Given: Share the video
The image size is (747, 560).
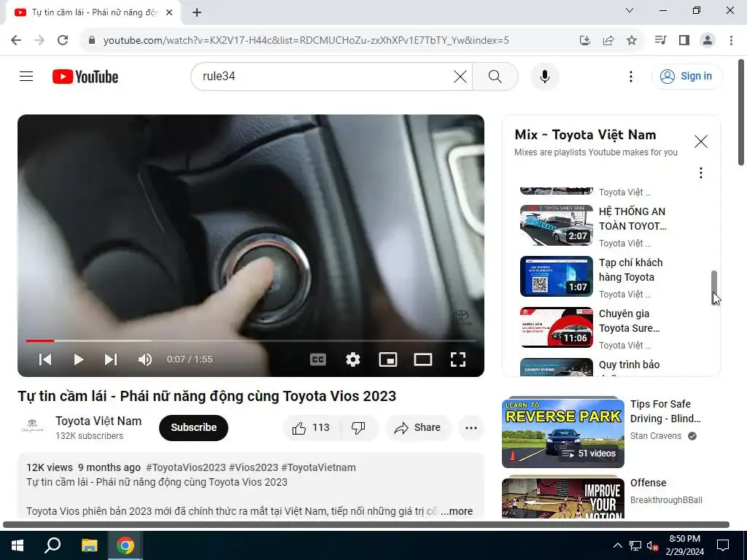Looking at the screenshot, I should (418, 427).
